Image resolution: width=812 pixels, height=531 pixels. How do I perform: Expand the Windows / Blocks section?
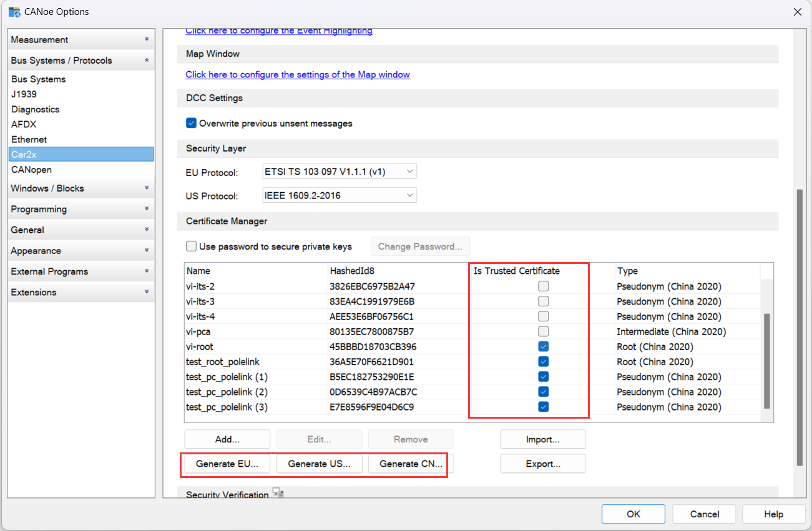coord(147,188)
